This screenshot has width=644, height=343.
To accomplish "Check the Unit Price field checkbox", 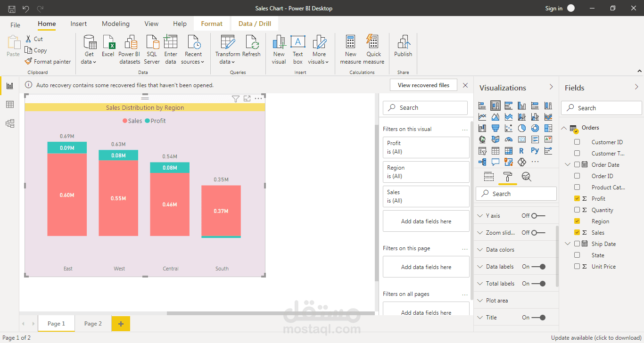I will click(577, 266).
